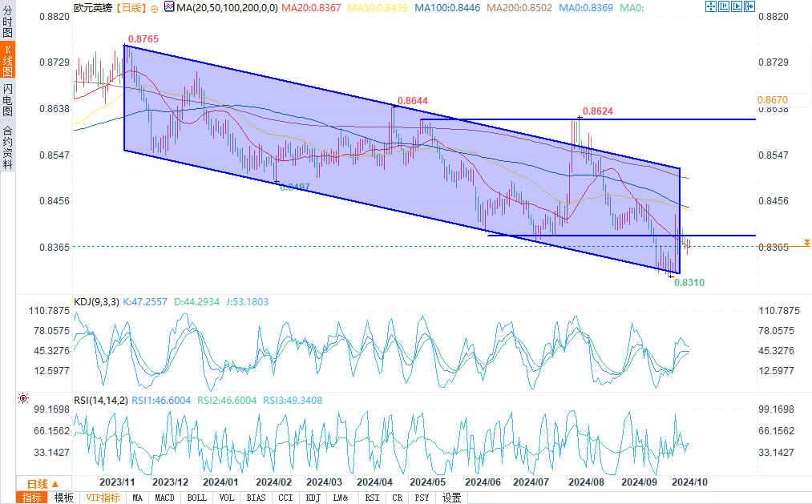The height and width of the screenshot is (504, 812).
Task: Click the 0.8624 peak price label
Action: point(598,111)
